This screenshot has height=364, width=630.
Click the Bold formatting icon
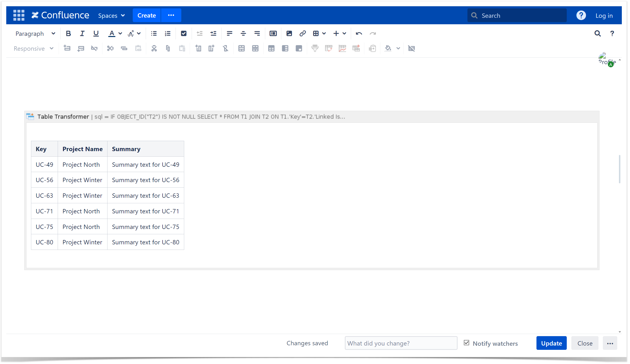68,33
